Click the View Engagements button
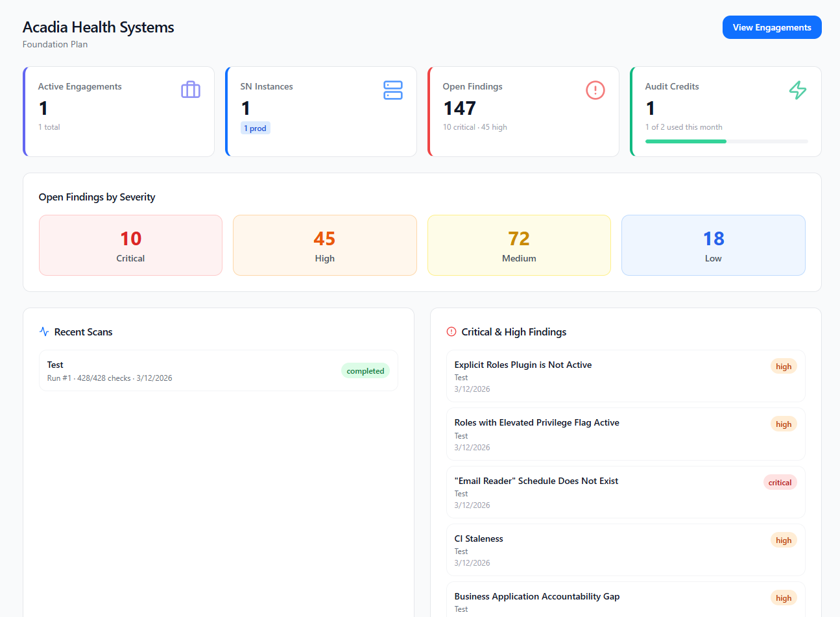 (x=771, y=27)
